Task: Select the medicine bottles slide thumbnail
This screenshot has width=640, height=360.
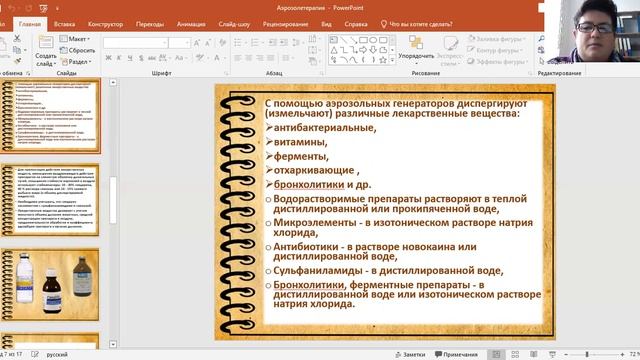Action: (x=50, y=284)
